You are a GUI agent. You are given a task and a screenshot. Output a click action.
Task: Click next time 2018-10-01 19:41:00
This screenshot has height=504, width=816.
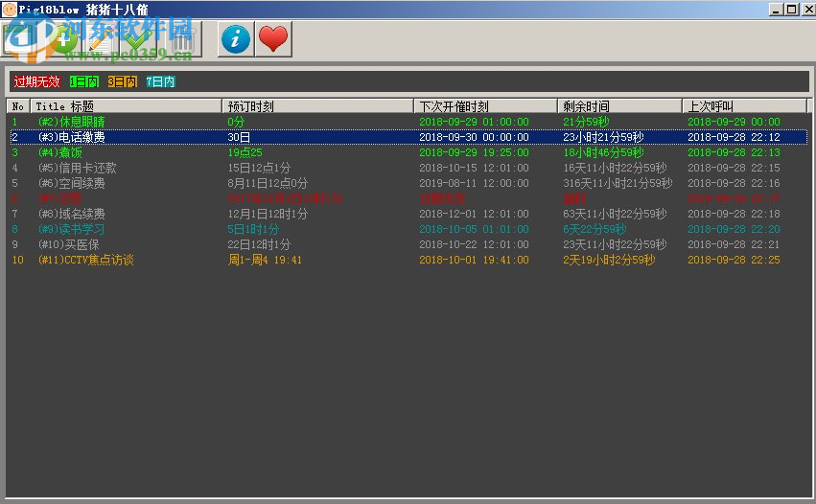(x=474, y=260)
